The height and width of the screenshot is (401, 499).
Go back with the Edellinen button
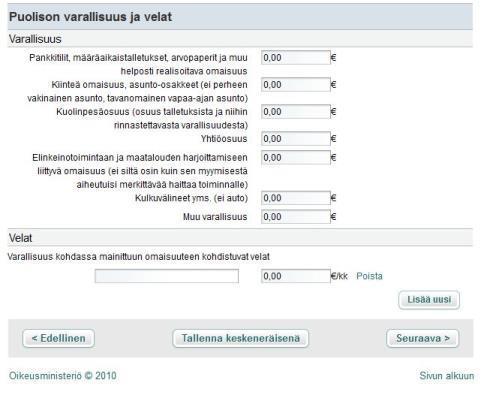point(58,338)
